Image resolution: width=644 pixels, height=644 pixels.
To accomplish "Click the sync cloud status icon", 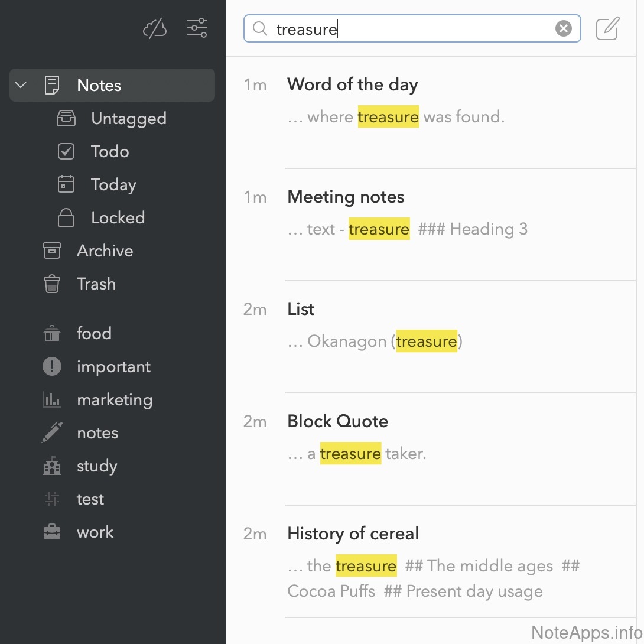I will (155, 28).
